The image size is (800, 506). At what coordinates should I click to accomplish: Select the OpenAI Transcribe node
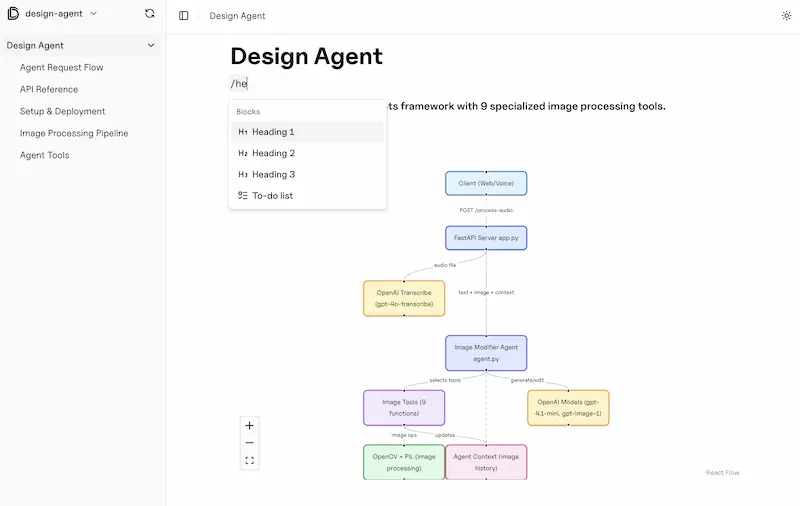[x=404, y=298]
